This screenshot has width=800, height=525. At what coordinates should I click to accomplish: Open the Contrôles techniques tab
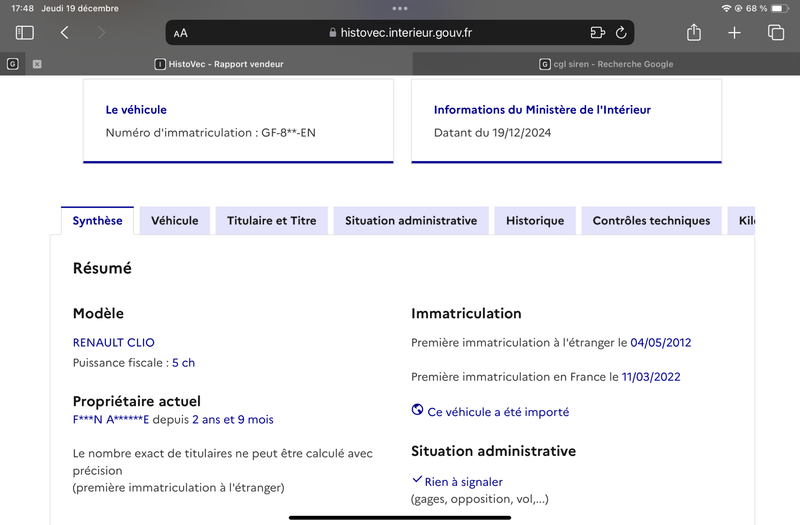[x=651, y=220]
